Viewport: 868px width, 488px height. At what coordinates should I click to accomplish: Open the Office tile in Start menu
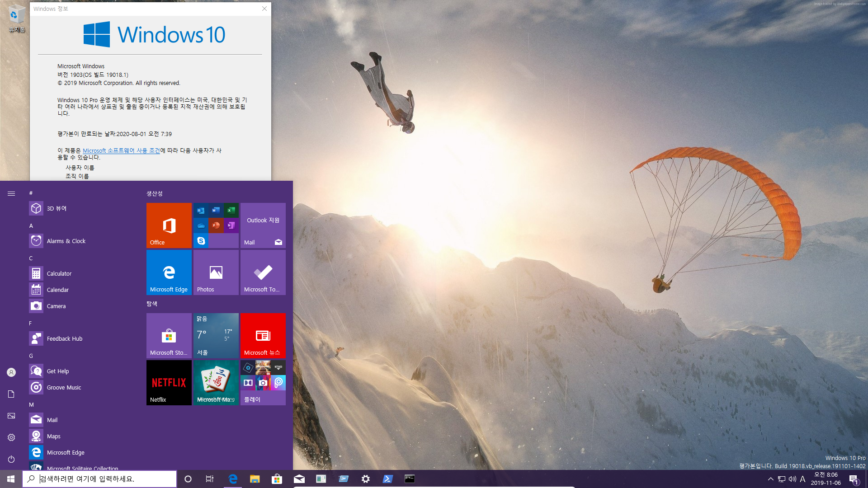click(x=169, y=225)
